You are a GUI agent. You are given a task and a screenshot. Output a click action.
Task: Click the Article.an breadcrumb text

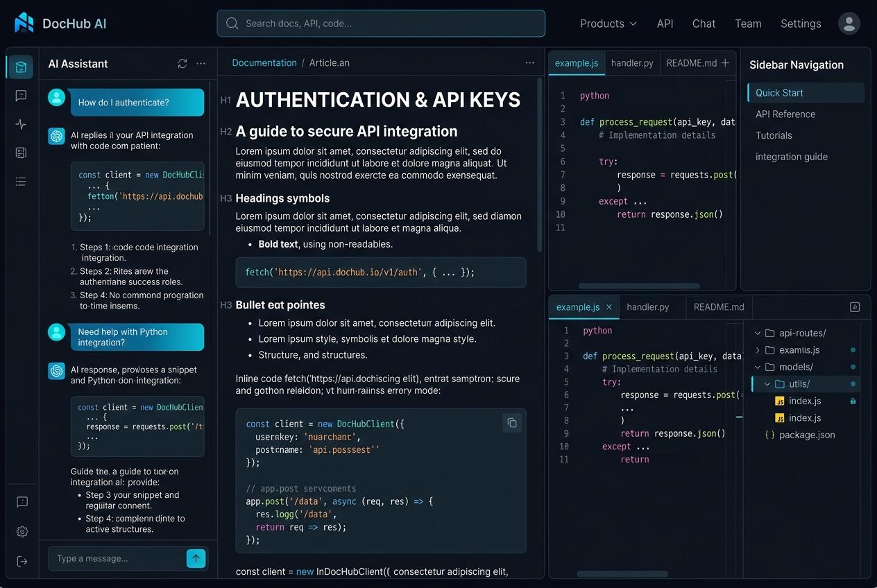(x=330, y=62)
